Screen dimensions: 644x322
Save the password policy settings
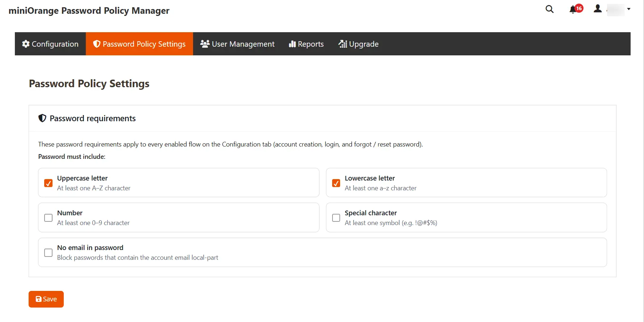click(x=46, y=299)
